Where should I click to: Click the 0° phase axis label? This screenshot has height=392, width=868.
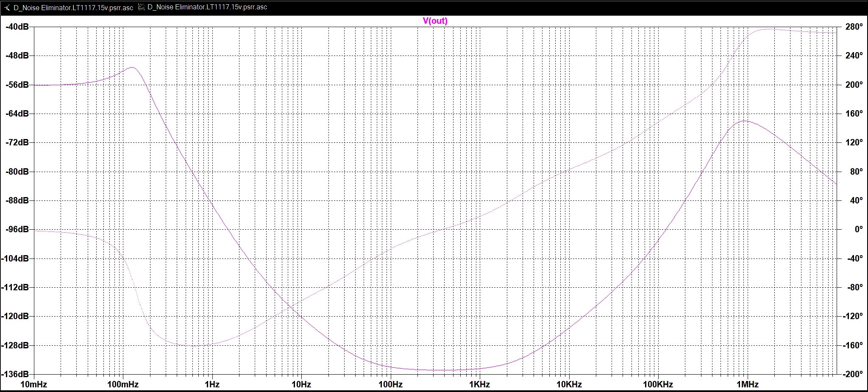tap(859, 229)
